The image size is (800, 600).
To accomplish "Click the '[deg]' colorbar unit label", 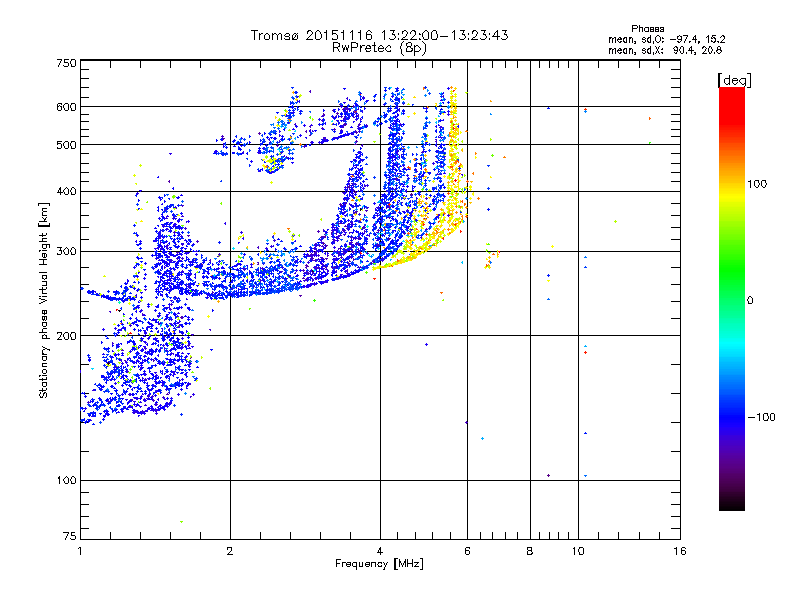I will click(734, 80).
